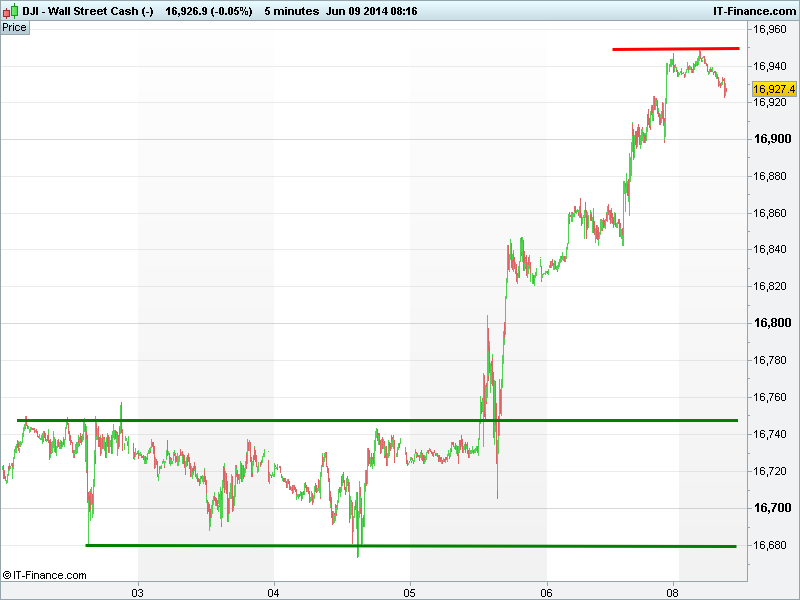The image size is (800, 600).
Task: Select the Price panel label
Action: tap(15, 27)
